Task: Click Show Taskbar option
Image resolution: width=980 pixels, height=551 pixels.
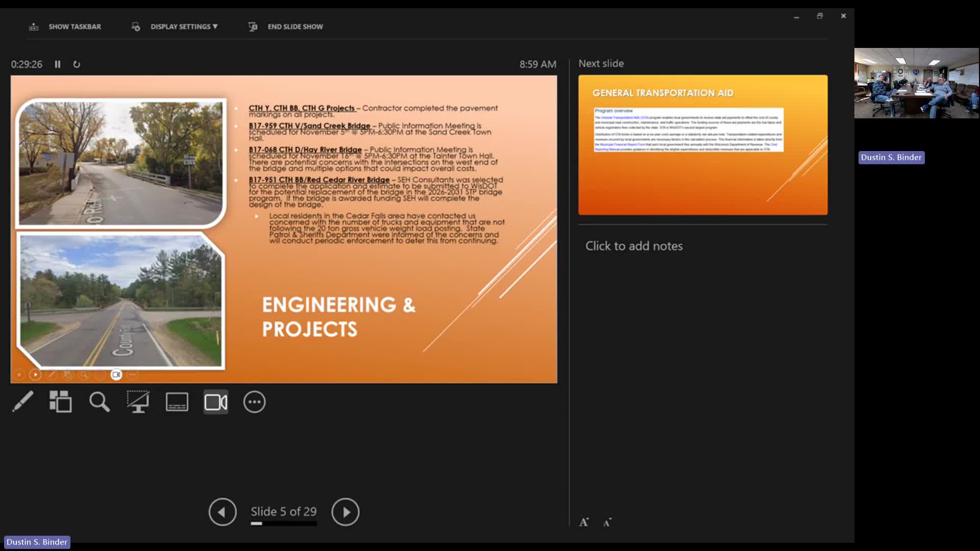Action: coord(75,27)
